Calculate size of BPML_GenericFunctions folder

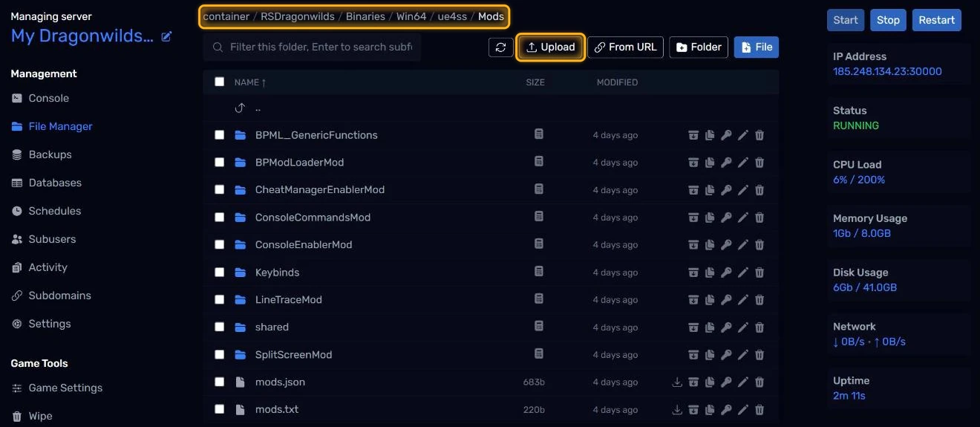pos(539,134)
